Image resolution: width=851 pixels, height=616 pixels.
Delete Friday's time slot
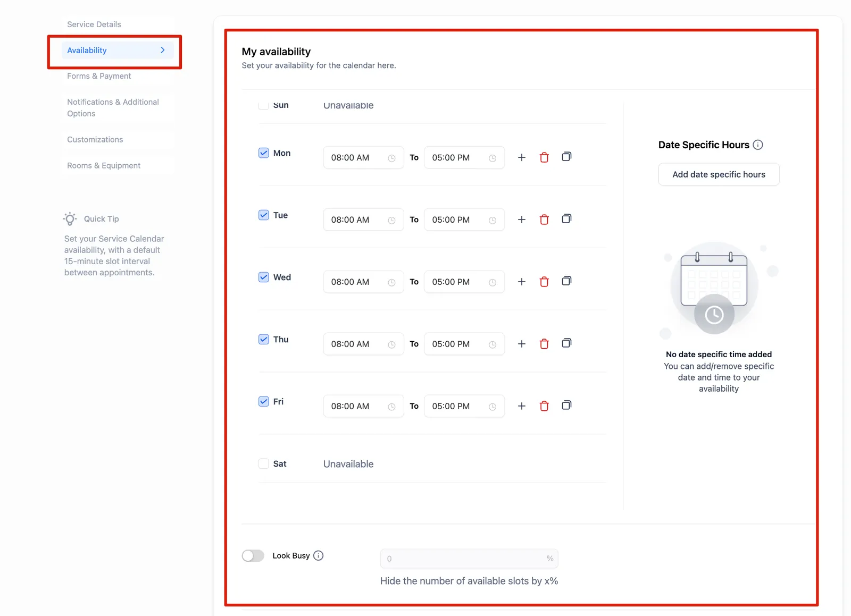tap(544, 406)
